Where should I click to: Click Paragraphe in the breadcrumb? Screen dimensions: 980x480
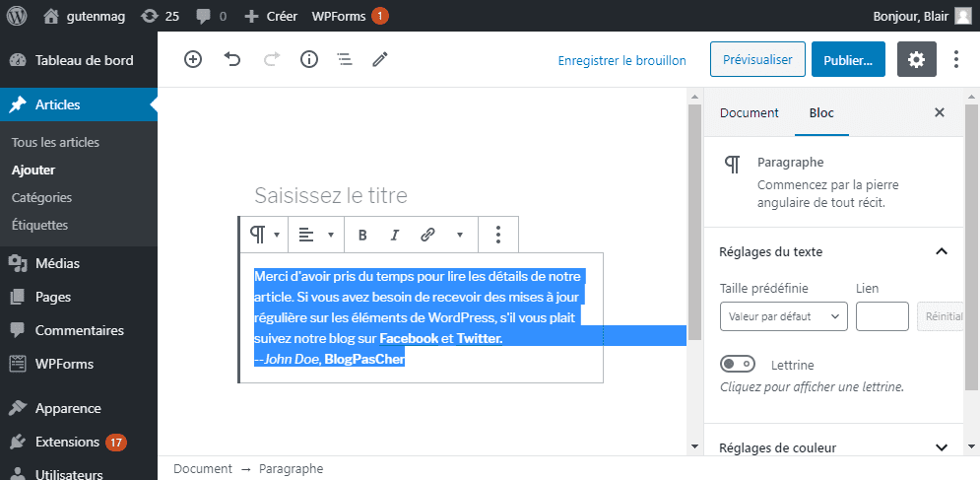292,468
